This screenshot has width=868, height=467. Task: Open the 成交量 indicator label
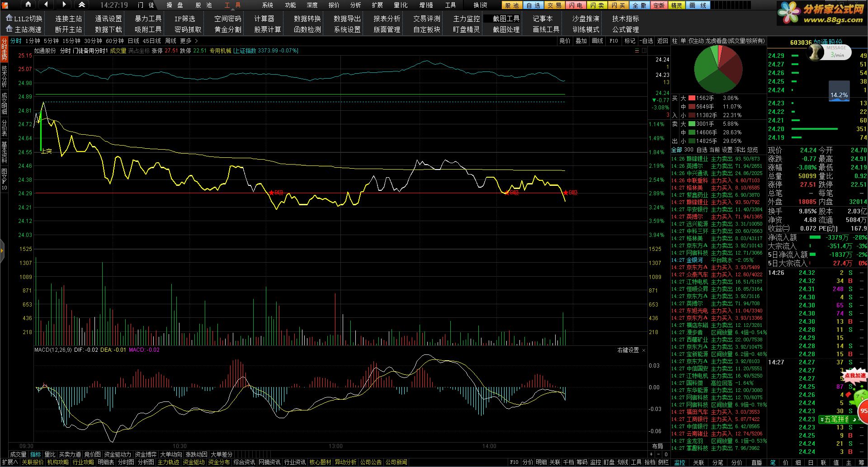[x=118, y=51]
